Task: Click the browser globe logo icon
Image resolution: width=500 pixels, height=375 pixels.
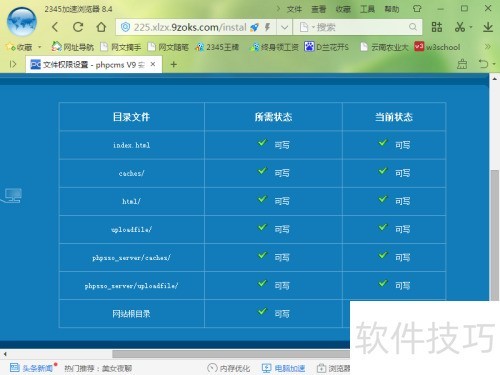Action: 22,21
